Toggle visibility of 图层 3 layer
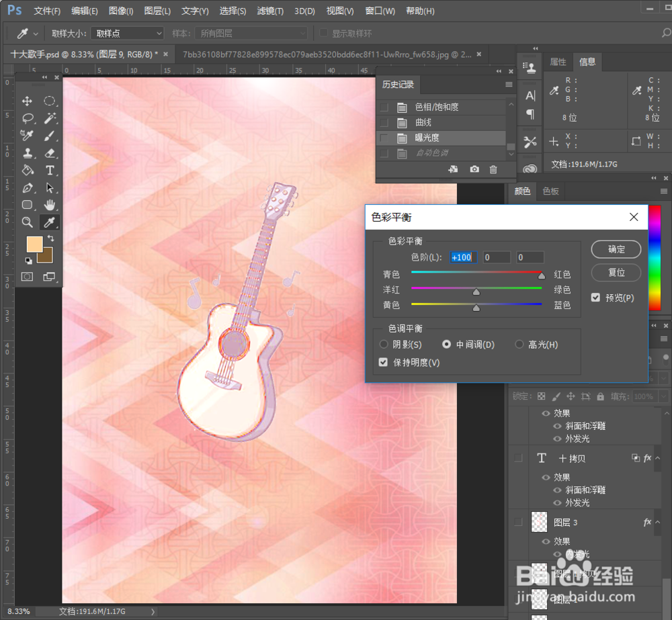Screen dimensions: 672x620 click(519, 522)
